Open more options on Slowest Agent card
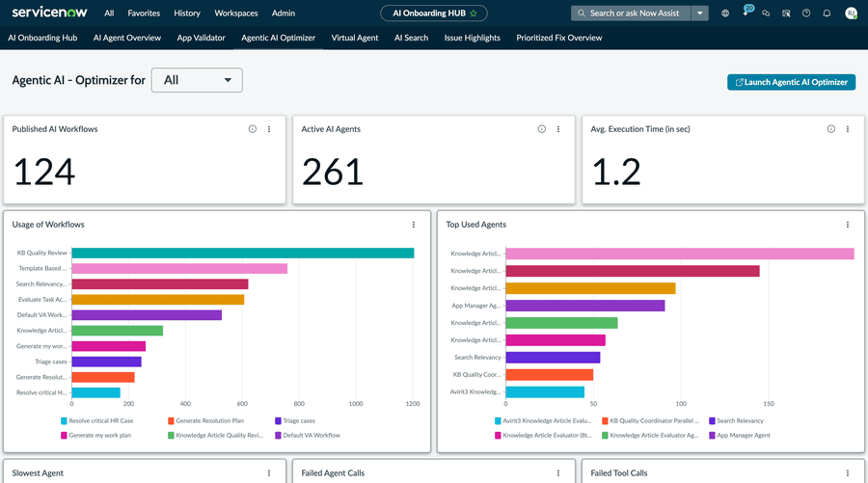Image resolution: width=868 pixels, height=483 pixels. 269,473
